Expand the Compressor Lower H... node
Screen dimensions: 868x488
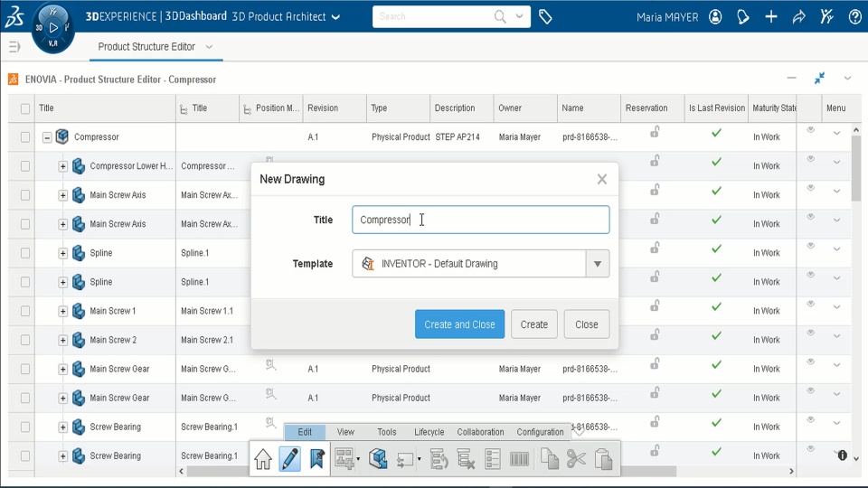pyautogui.click(x=62, y=166)
